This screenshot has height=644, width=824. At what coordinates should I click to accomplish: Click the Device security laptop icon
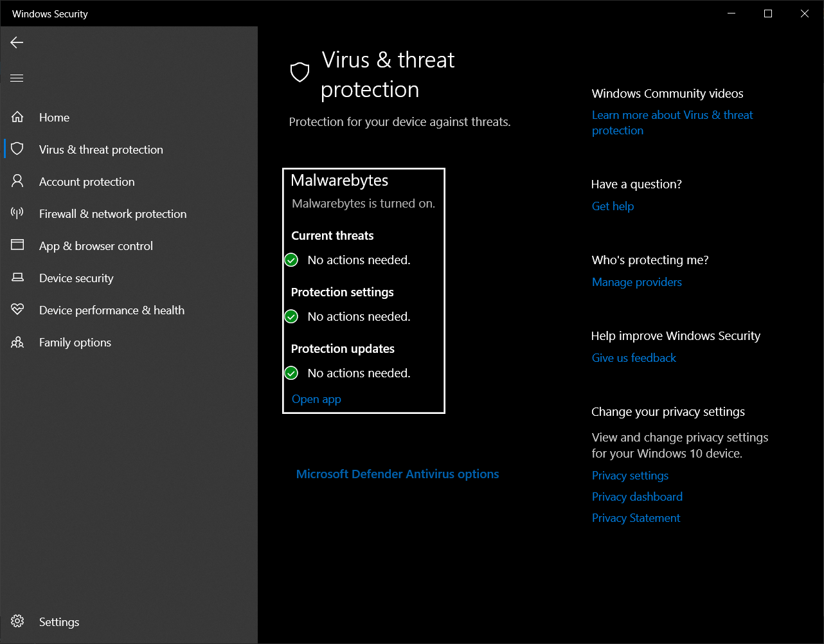pos(17,278)
